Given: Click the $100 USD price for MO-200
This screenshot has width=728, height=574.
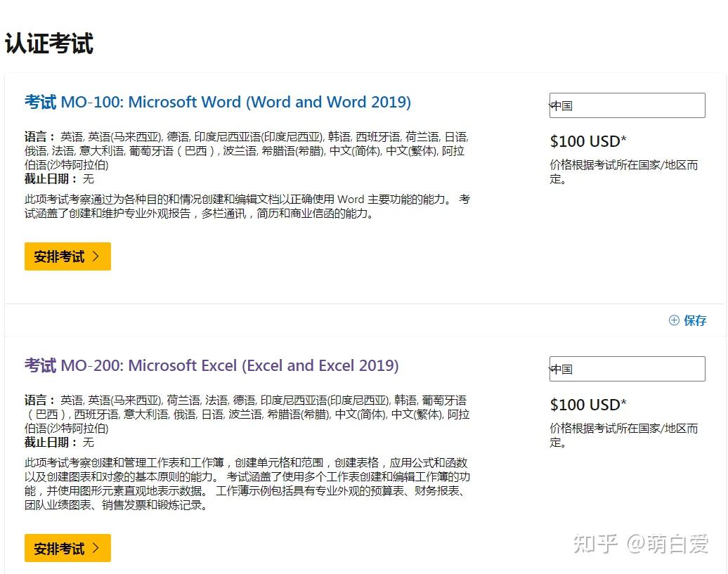Looking at the screenshot, I should tap(588, 405).
